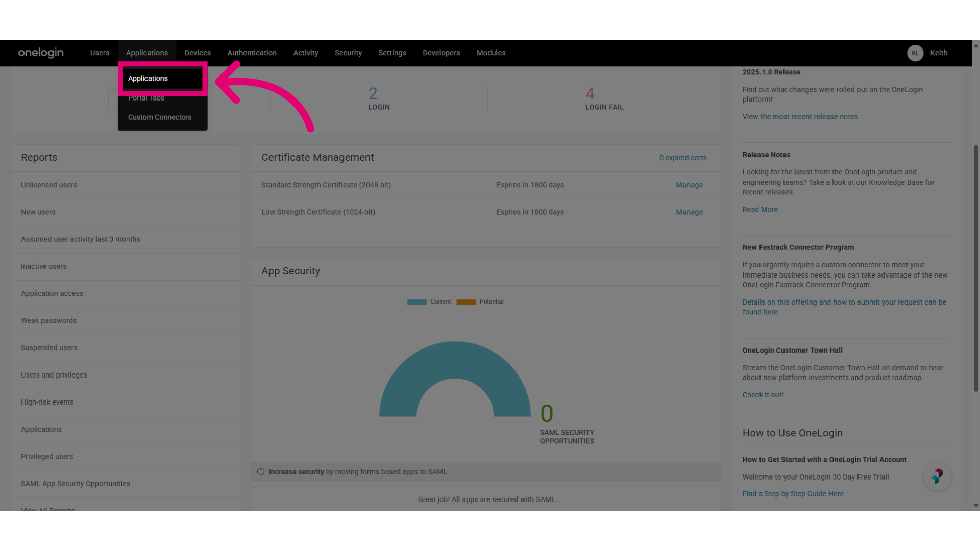Click the scrollbar up arrow
Screen dimensions: 980x551
click(976, 45)
